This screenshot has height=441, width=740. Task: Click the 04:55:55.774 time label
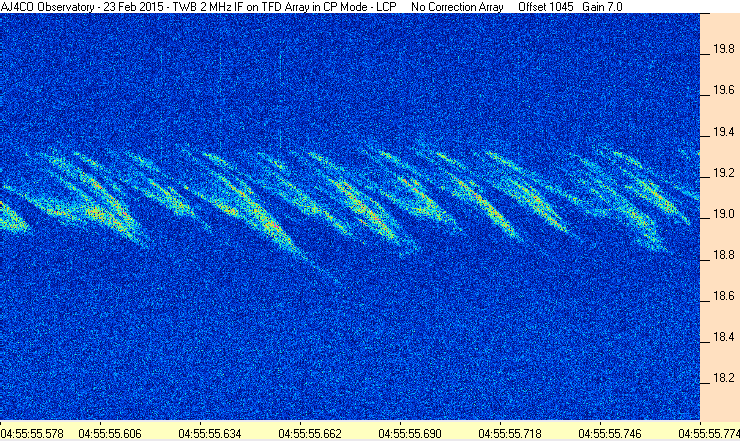point(709,433)
